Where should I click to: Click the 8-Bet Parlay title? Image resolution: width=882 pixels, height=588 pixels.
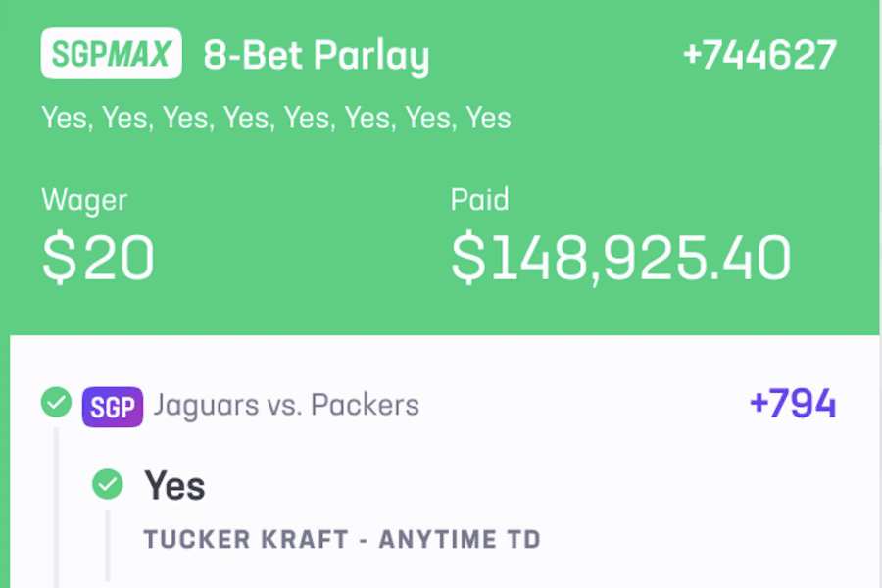pyautogui.click(x=316, y=55)
